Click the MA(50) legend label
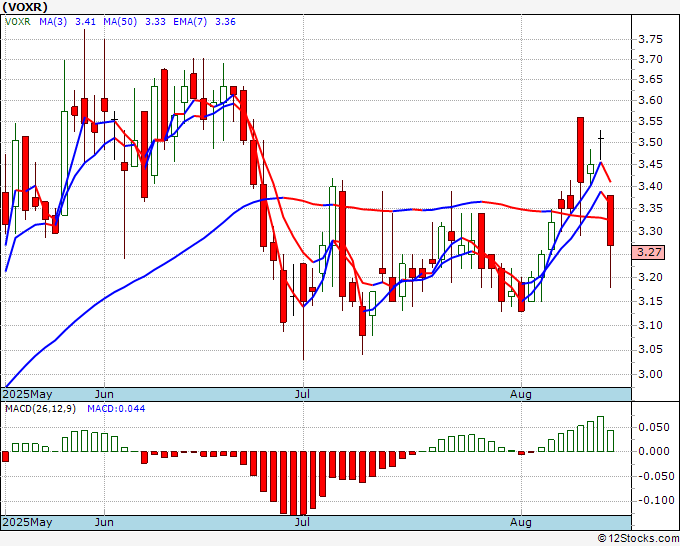The width and height of the screenshot is (680, 546). [120, 22]
